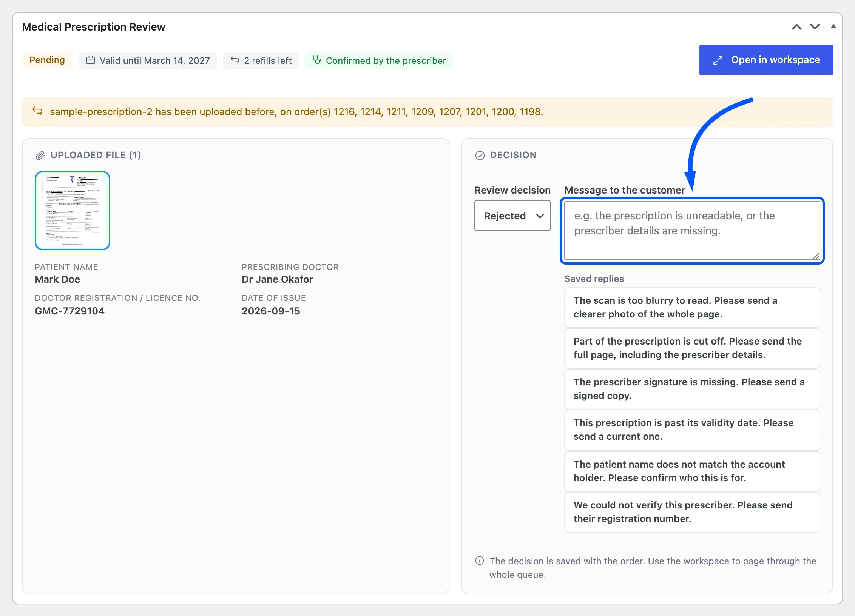Screen dimensions: 855x616
Task: Move the metabox up with chevron-up arrow
Action: tap(797, 27)
